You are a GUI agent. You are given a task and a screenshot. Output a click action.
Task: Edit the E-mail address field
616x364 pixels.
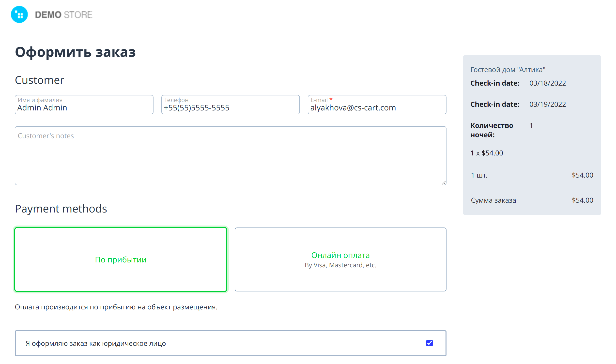pyautogui.click(x=377, y=107)
